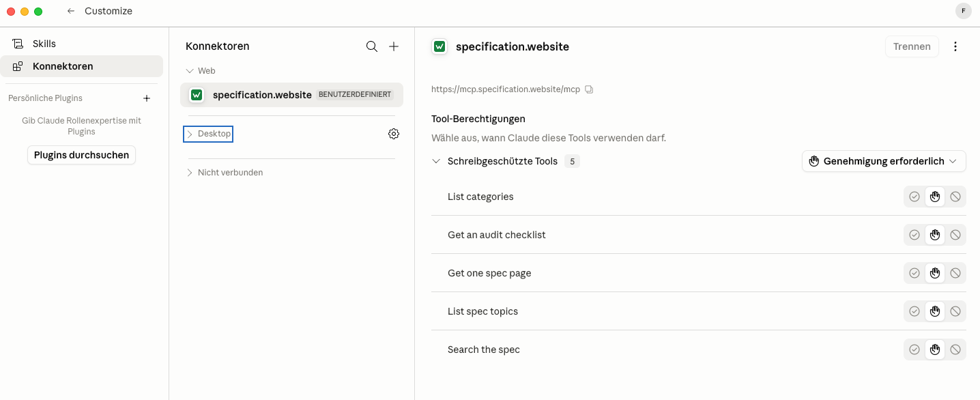Viewport: 980px width, 400px height.
Task: Go back with the arrow next to Customize
Action: click(71, 11)
